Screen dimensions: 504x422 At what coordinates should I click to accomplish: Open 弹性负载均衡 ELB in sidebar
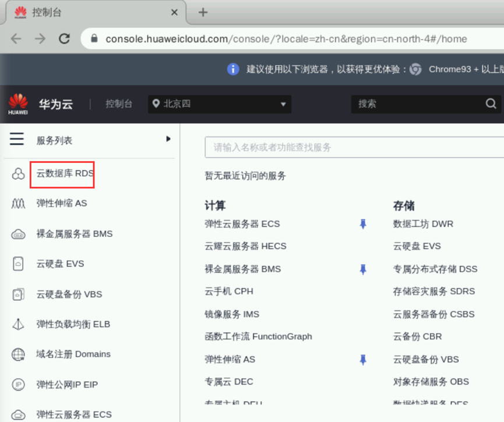(73, 324)
